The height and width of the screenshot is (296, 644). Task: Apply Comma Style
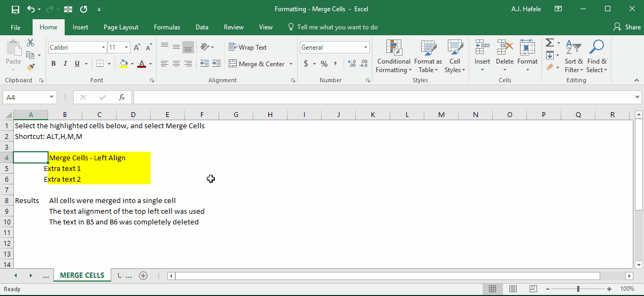click(336, 64)
